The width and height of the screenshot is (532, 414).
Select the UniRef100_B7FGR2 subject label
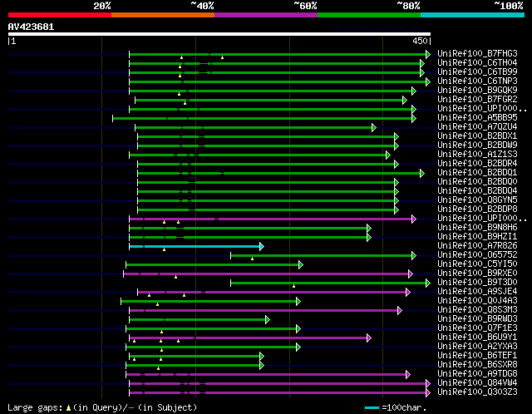(477, 99)
